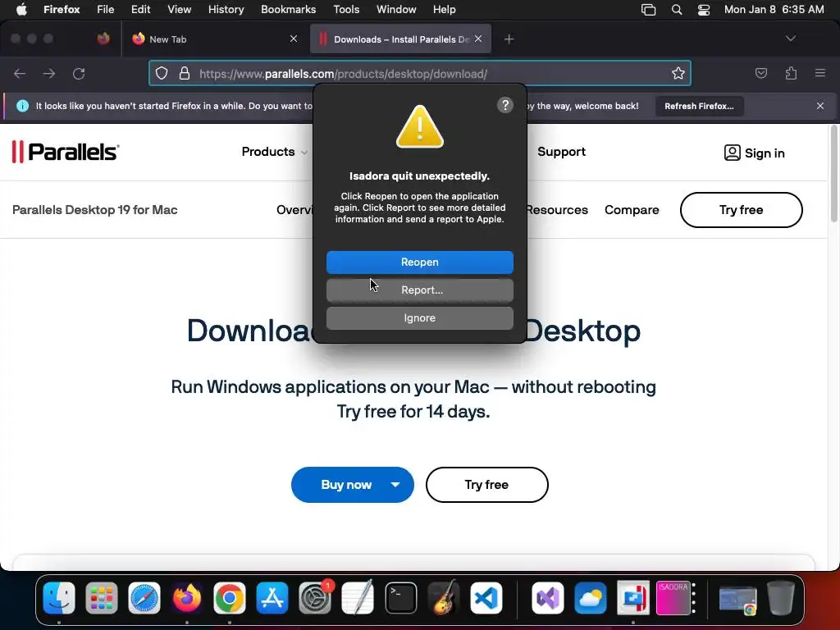Expand the Buy now dropdown arrow
The height and width of the screenshot is (630, 840).
pos(395,485)
